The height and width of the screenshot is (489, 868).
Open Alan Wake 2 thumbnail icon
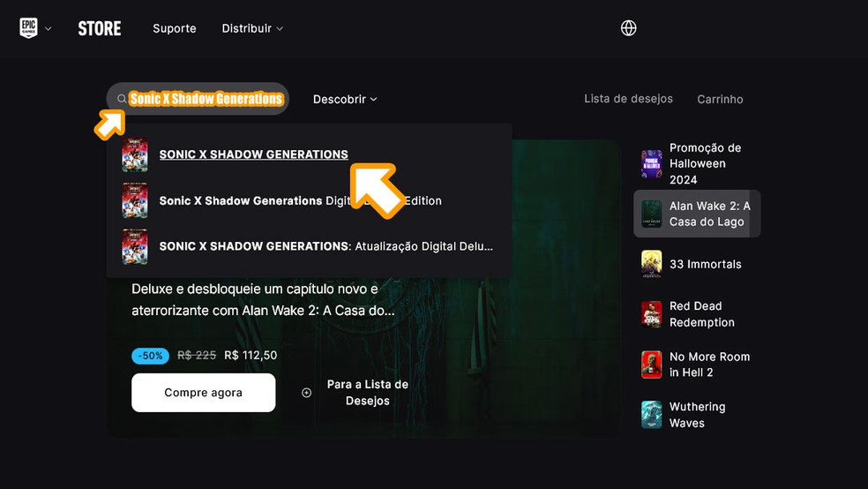pyautogui.click(x=652, y=214)
